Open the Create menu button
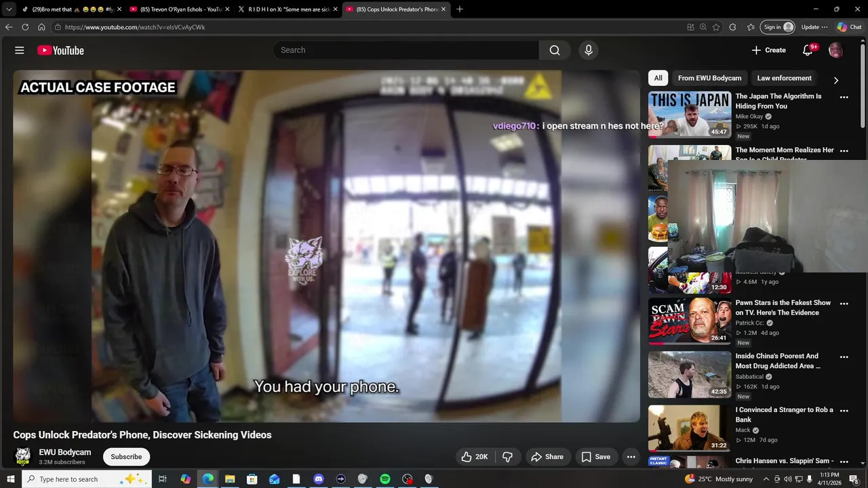 pos(768,50)
